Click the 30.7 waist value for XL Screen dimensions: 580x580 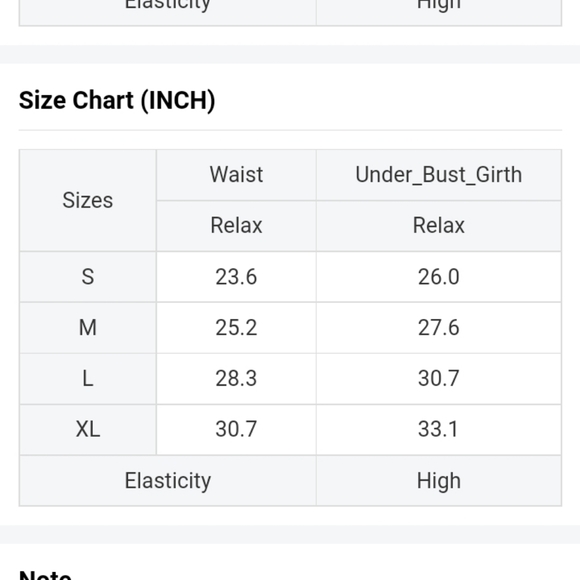[236, 429]
